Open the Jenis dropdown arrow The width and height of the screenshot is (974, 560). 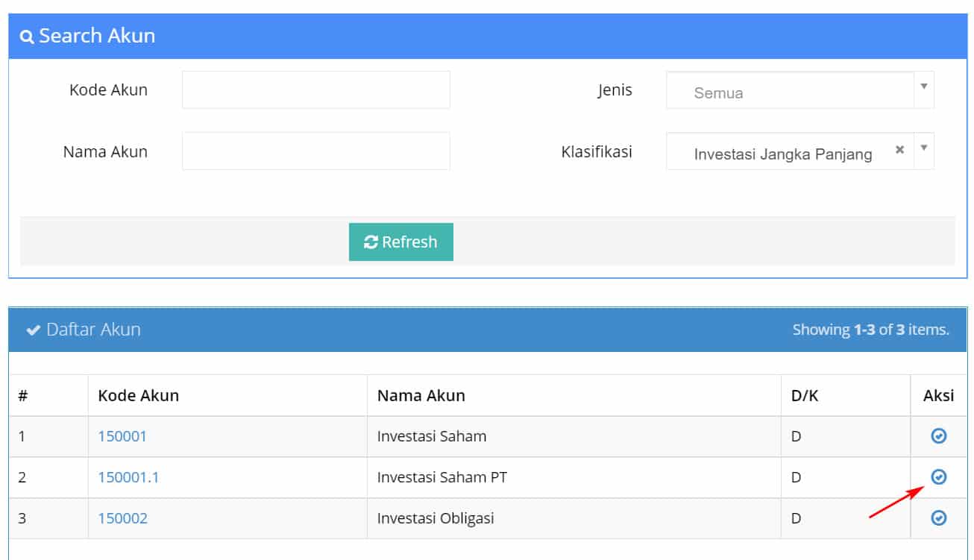(x=923, y=86)
